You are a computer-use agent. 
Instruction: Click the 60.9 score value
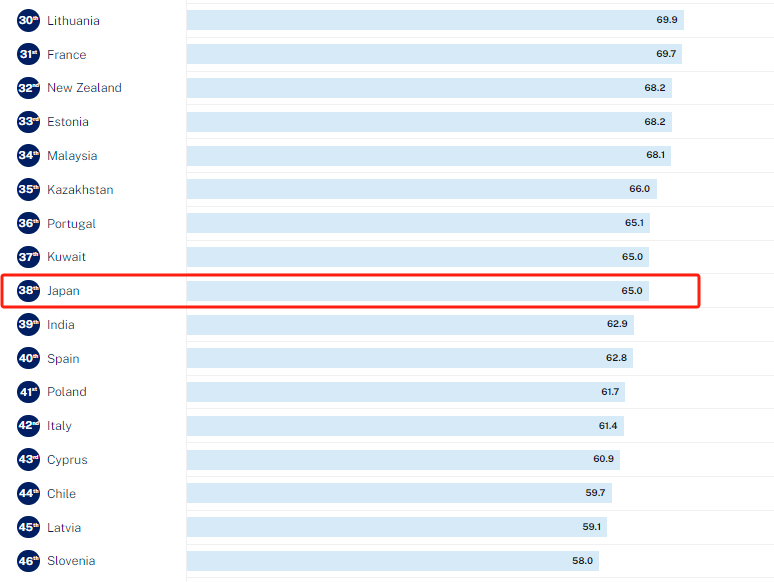pyautogui.click(x=604, y=459)
